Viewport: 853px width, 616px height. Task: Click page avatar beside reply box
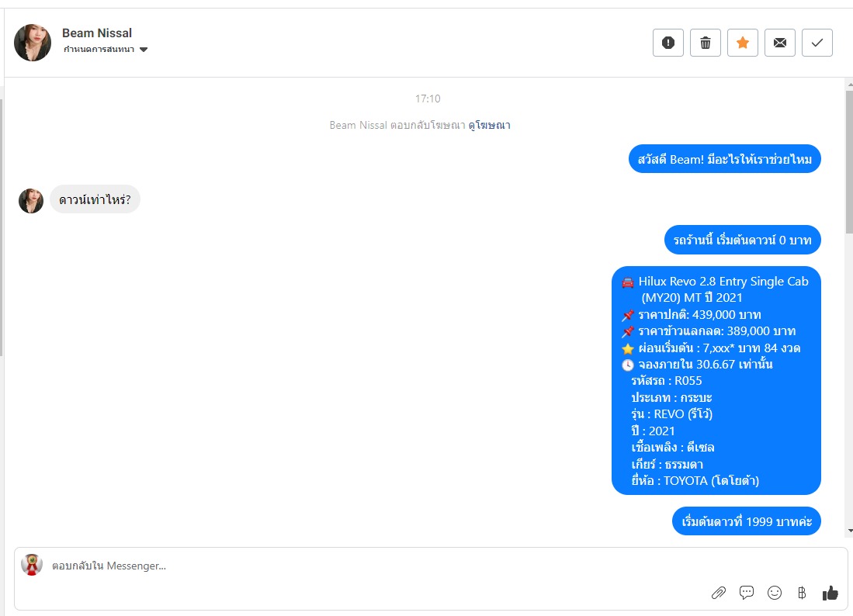click(32, 565)
